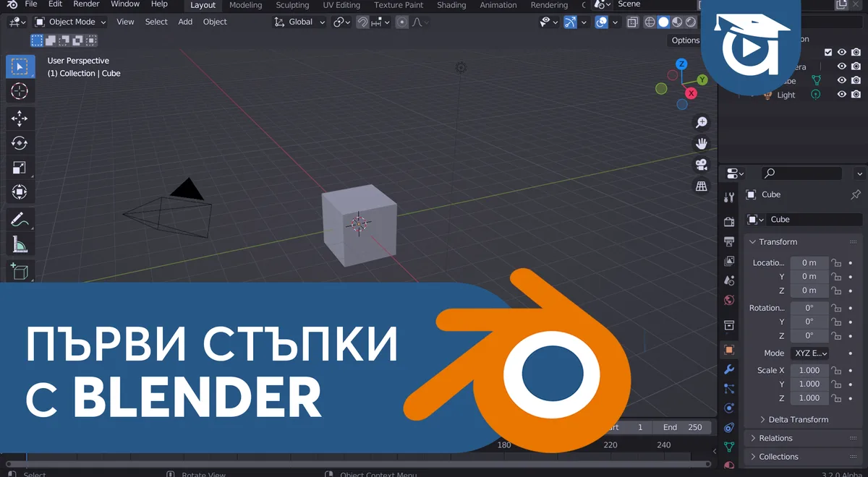Lock the Scale X field
868x477 pixels.
(x=835, y=371)
